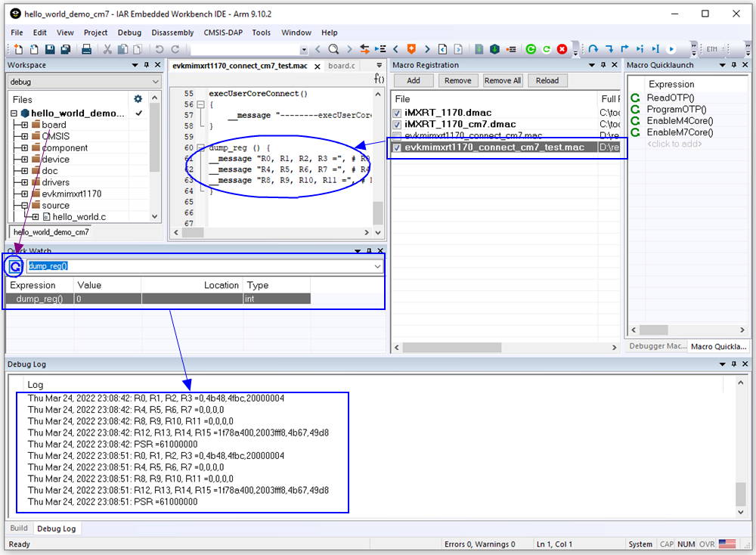
Task: Open the File menu
Action: [x=17, y=33]
